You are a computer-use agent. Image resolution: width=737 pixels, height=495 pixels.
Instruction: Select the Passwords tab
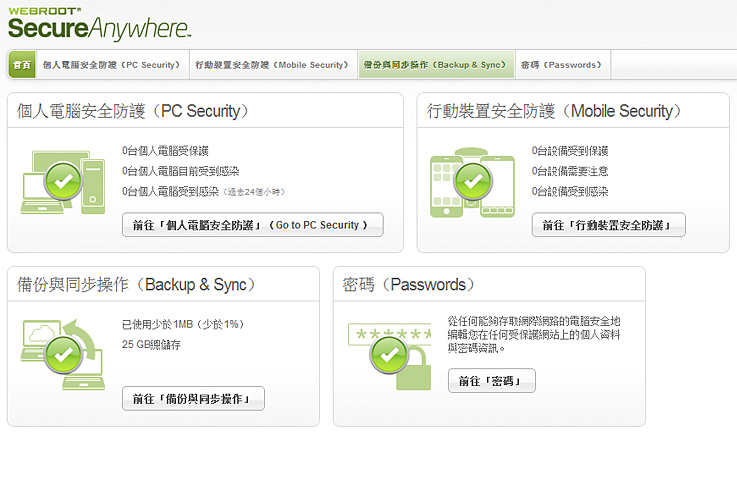[x=562, y=64]
